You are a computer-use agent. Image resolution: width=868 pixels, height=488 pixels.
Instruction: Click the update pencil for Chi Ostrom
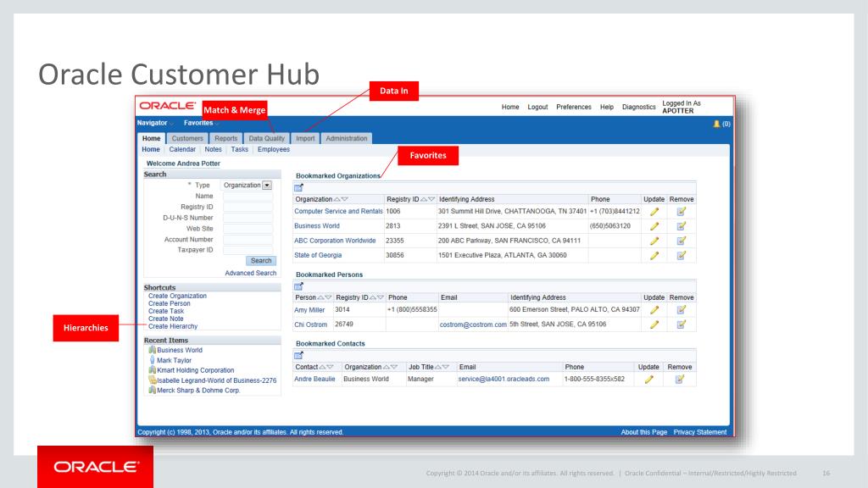[654, 324]
